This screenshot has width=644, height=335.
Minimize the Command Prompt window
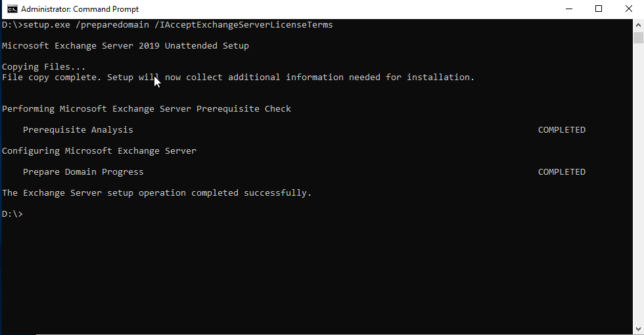[x=569, y=9]
